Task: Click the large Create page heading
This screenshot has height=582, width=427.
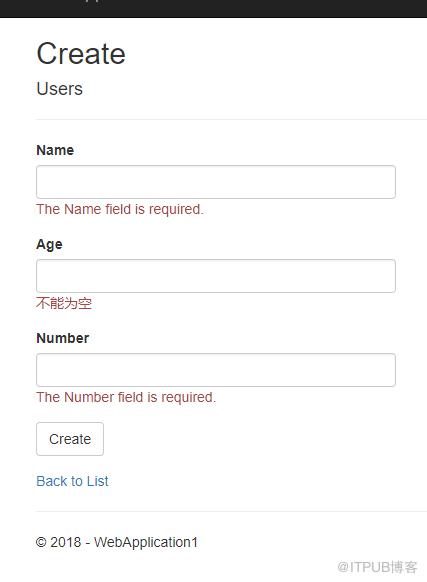Action: 81,53
